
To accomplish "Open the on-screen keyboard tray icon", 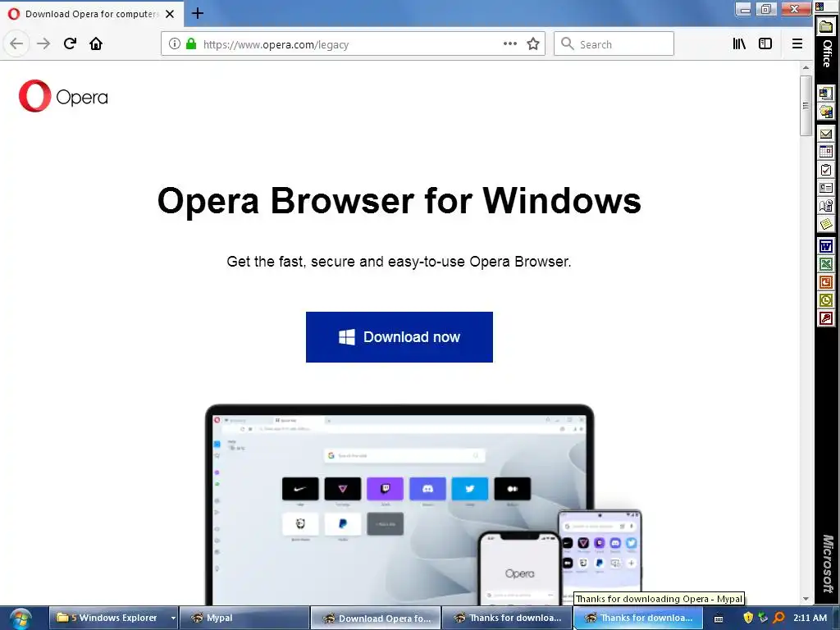I will (x=719, y=619).
